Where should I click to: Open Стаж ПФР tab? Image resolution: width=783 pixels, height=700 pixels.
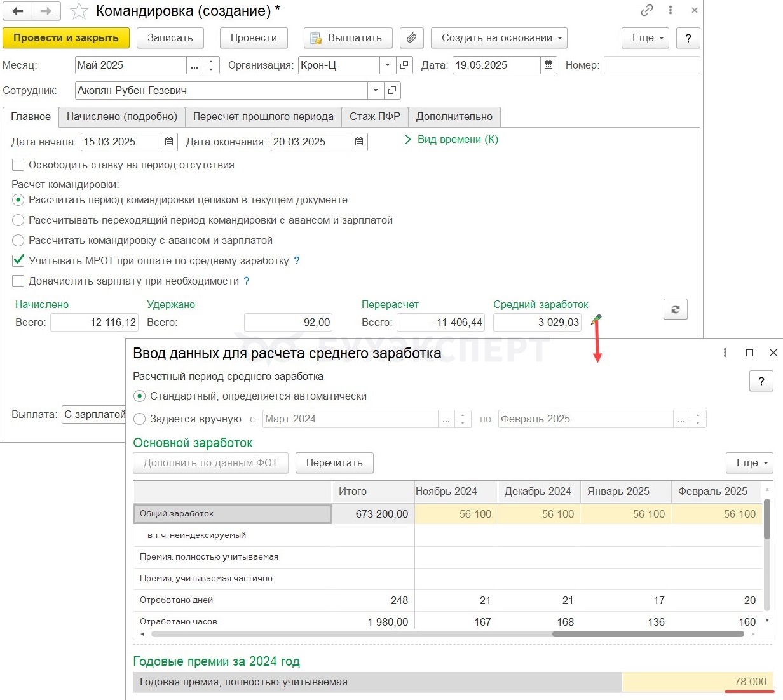coord(375,117)
